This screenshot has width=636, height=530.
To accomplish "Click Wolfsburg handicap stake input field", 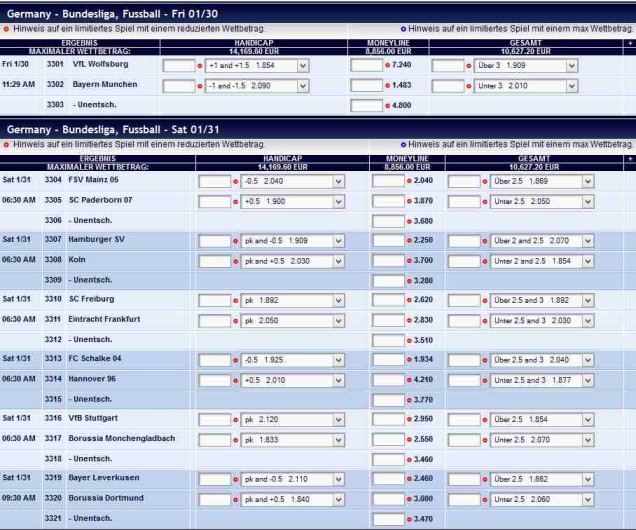I will 179,66.
